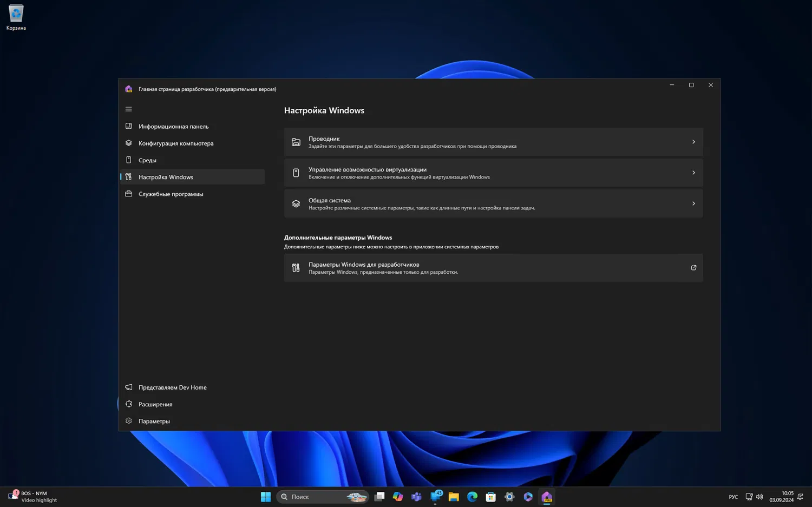Image resolution: width=812 pixels, height=507 pixels.
Task: Click the Настройка Windows sidebar icon
Action: click(129, 177)
